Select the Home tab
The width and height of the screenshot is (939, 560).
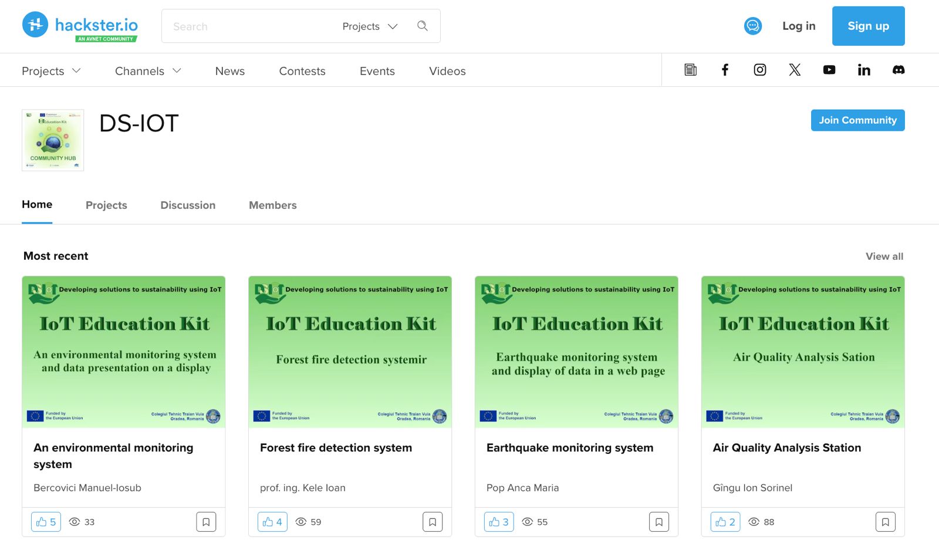point(37,205)
